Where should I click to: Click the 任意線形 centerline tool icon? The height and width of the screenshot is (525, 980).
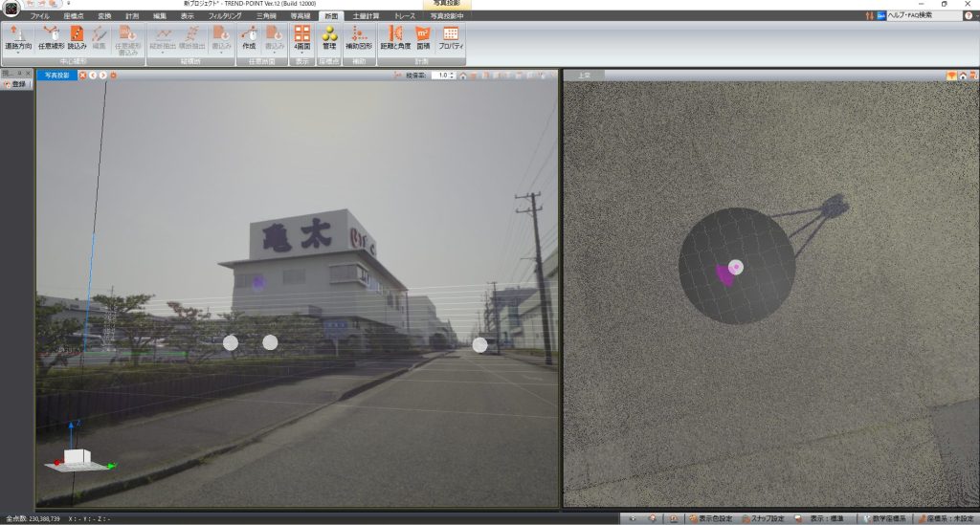50,34
